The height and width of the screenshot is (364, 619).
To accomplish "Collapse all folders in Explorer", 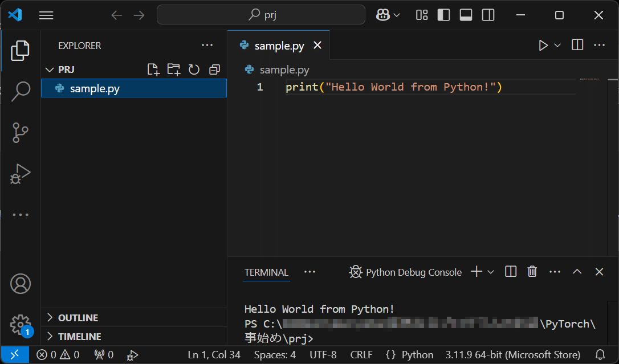I will pyautogui.click(x=214, y=69).
